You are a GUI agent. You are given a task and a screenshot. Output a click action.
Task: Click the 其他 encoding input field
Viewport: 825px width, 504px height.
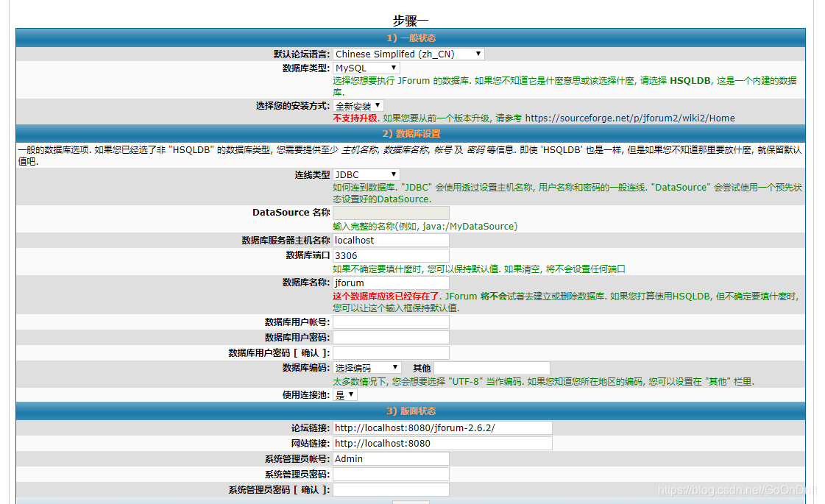492,368
